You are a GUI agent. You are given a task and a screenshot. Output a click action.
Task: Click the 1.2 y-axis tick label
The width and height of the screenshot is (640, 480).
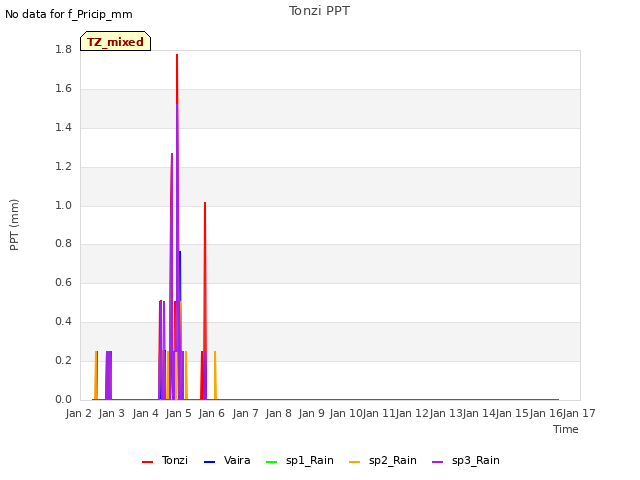63,166
